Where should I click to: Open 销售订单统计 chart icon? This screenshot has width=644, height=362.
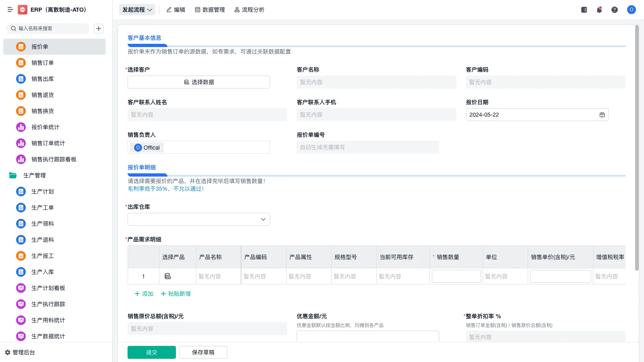[x=21, y=143]
